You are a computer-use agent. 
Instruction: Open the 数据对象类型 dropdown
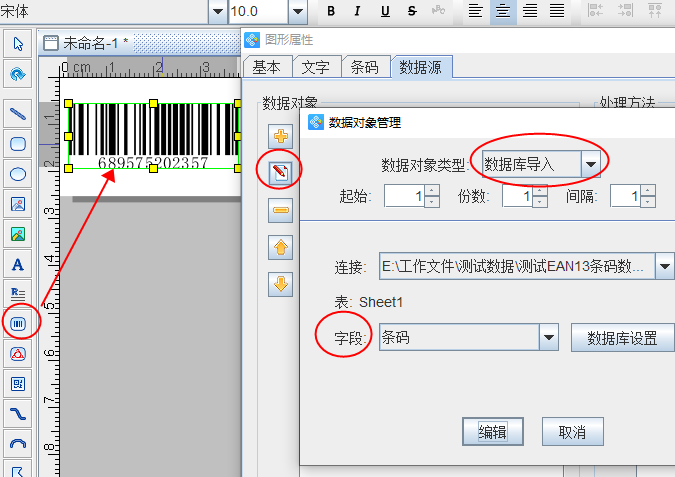[591, 163]
